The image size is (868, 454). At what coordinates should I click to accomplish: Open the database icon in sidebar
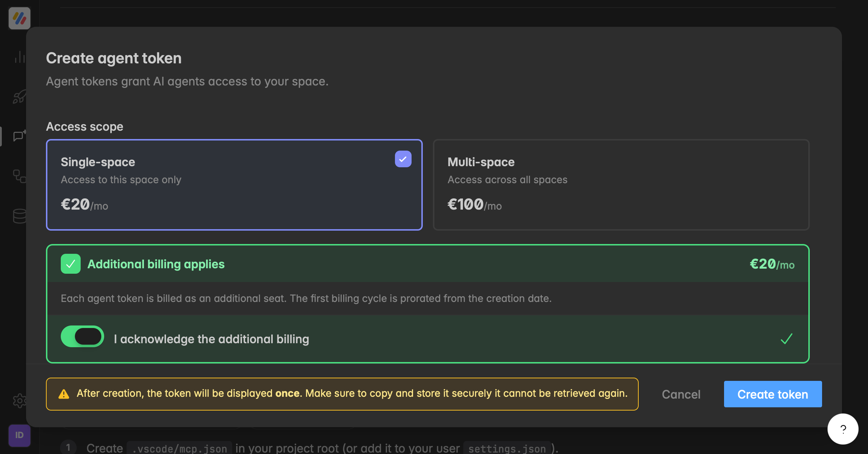(20, 216)
